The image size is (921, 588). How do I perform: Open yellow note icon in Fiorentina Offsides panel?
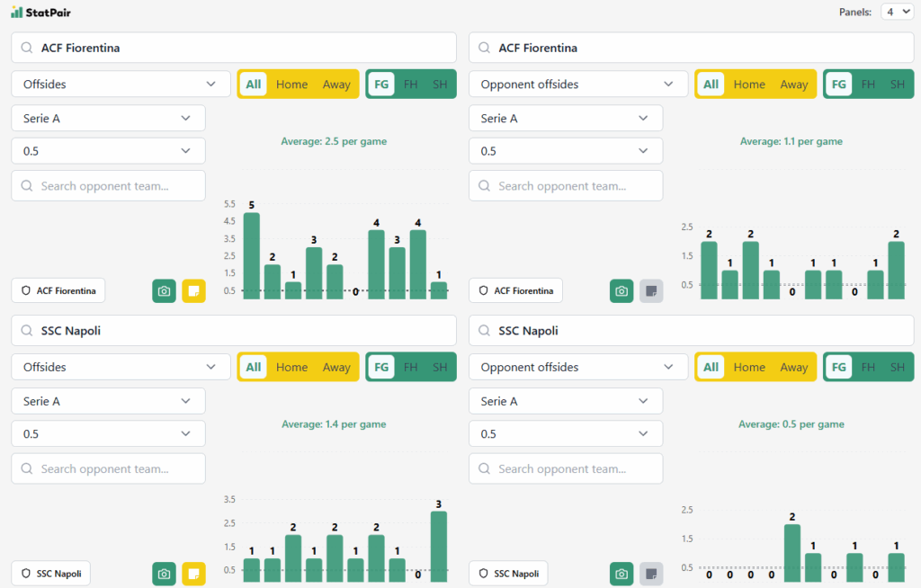coord(194,290)
